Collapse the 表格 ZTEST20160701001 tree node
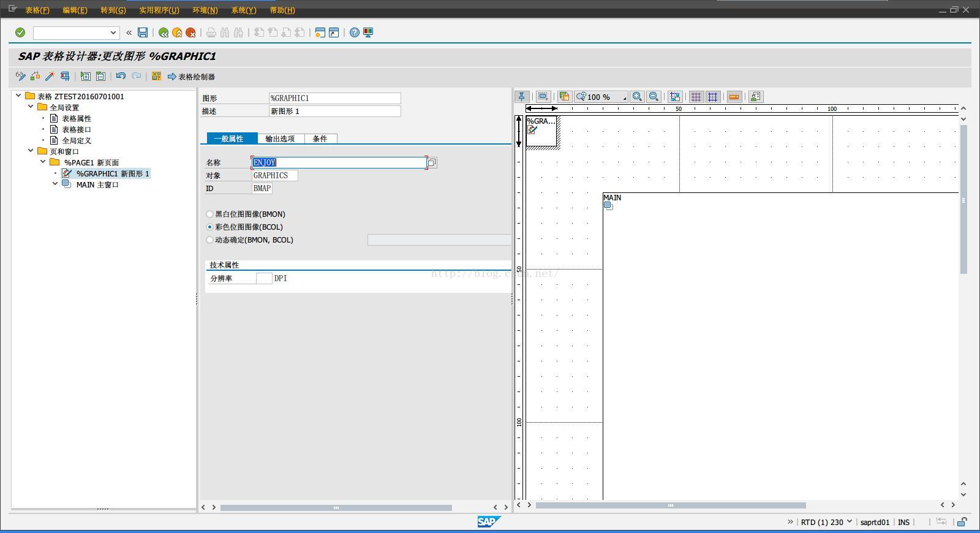This screenshot has width=980, height=533. 19,96
